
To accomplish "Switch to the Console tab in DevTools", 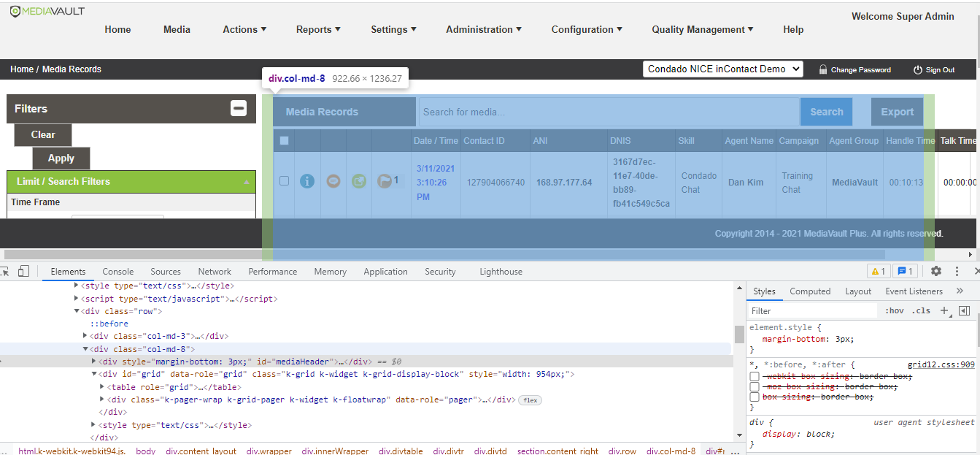I will coord(118,271).
